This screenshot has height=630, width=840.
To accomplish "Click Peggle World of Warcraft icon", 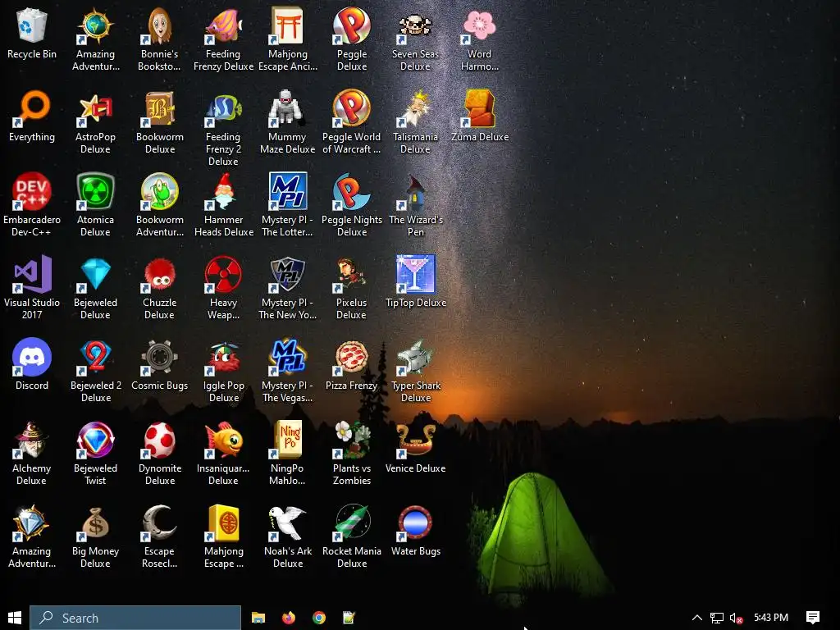I will [351, 109].
